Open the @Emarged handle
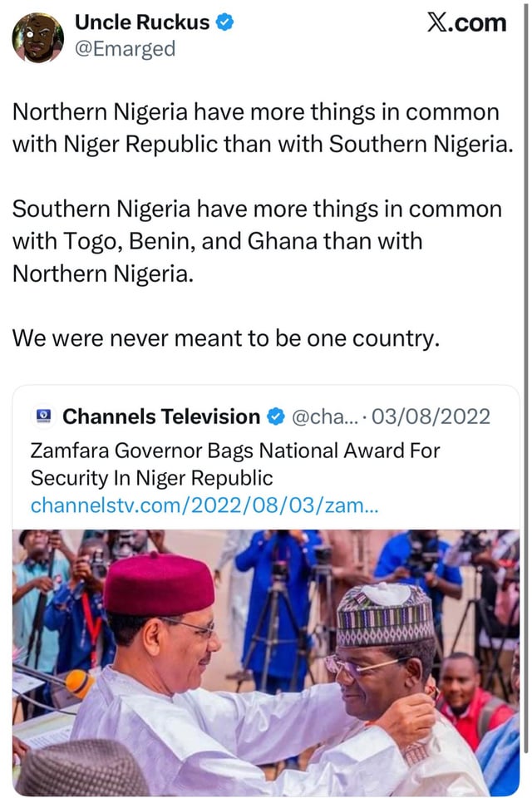532x803 pixels. (x=126, y=49)
